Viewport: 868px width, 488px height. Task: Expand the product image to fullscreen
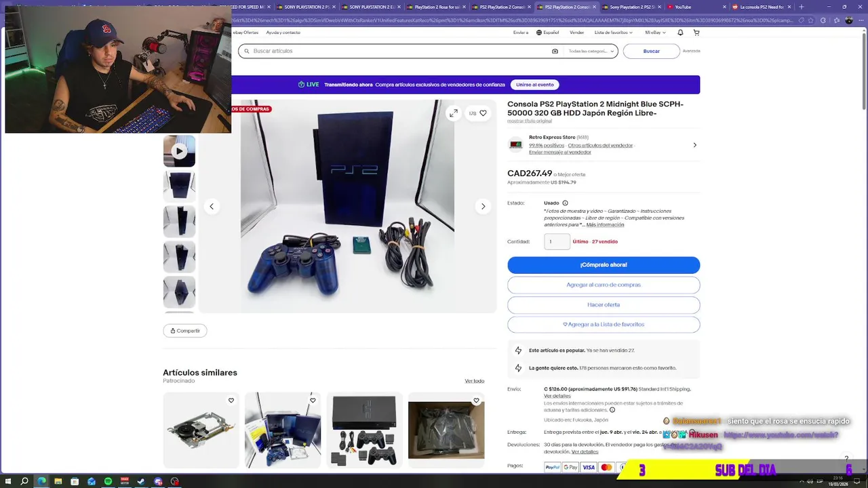click(x=454, y=113)
